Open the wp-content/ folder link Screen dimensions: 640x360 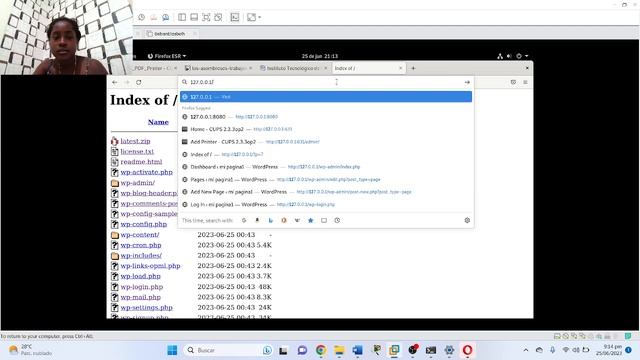pos(140,235)
